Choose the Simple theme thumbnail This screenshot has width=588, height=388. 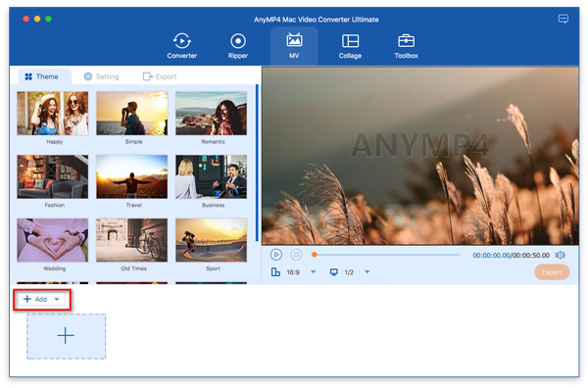tap(132, 114)
